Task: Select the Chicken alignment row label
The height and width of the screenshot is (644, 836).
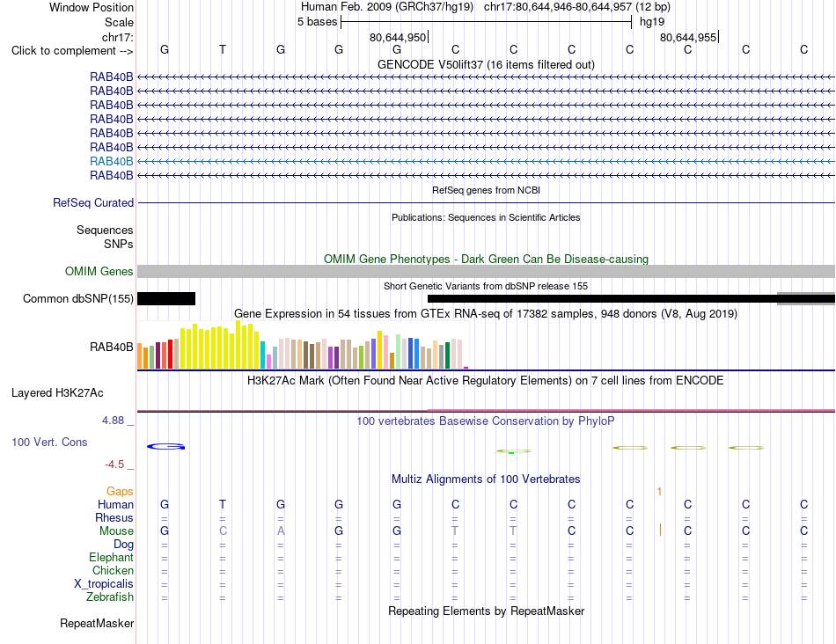Action: (113, 570)
